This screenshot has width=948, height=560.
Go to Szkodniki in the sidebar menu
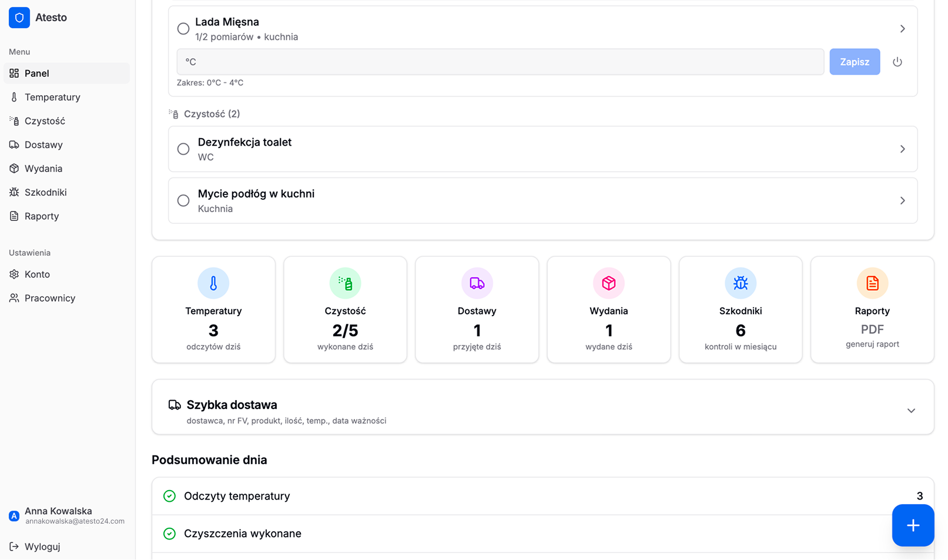pyautogui.click(x=45, y=192)
